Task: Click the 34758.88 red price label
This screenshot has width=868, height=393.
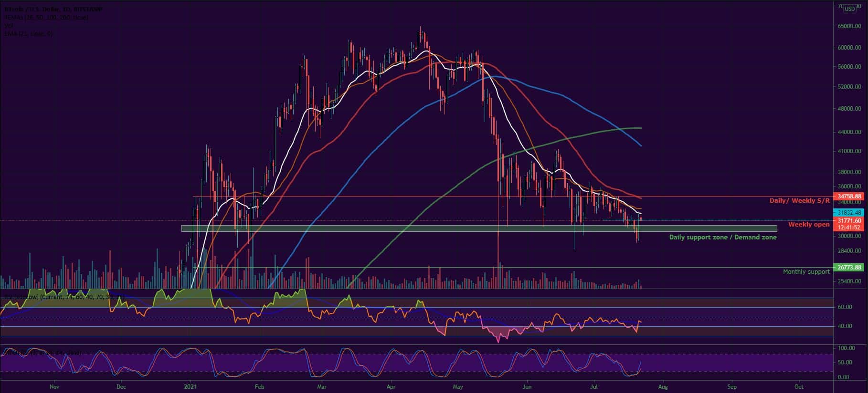Action: point(848,196)
